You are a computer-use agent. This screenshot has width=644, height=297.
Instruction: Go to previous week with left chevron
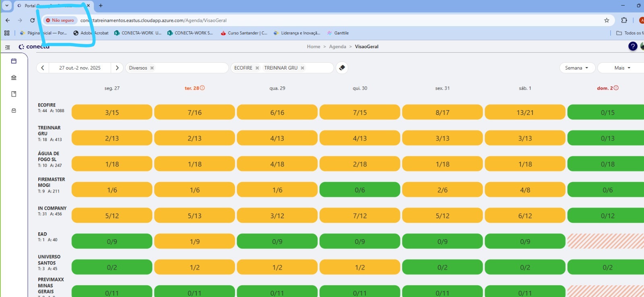(43, 68)
